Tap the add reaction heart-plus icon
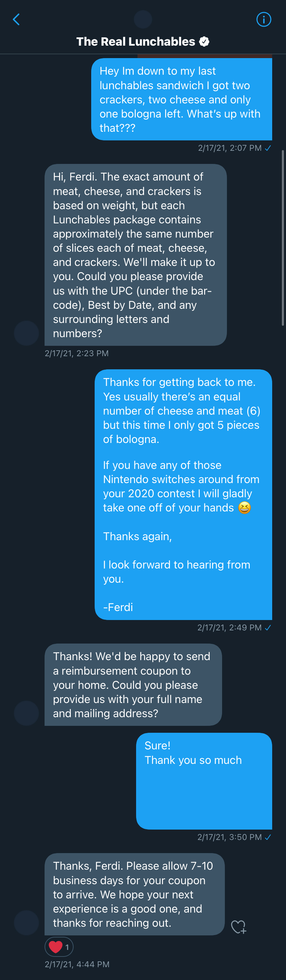286x980 pixels. pos(239,926)
